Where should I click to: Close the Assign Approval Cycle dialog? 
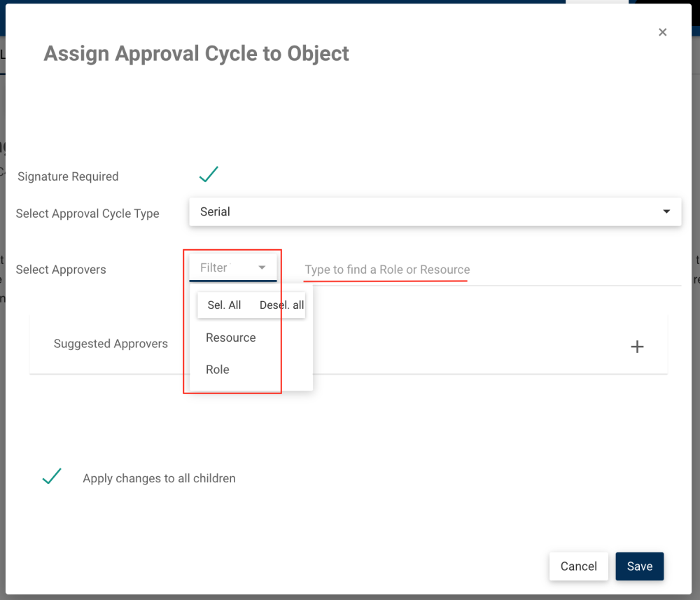(662, 32)
